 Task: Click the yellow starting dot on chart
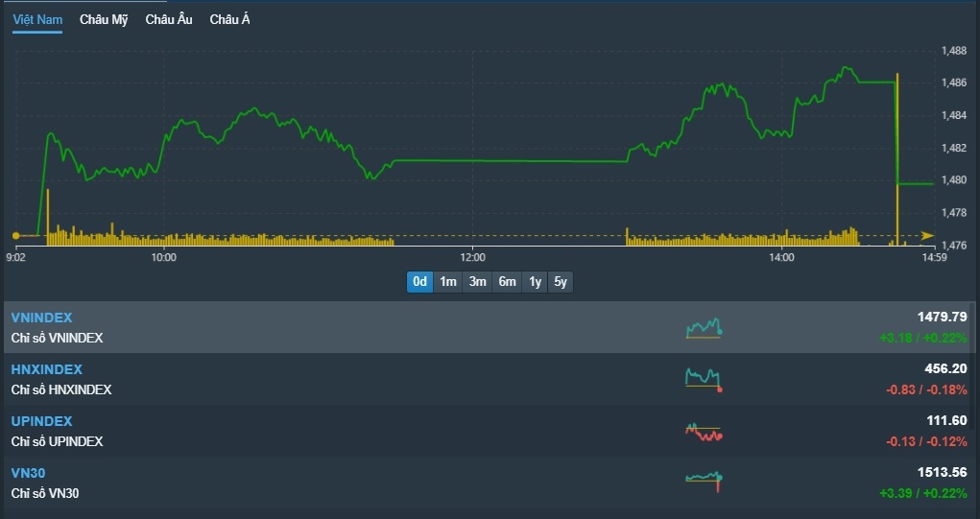point(15,235)
